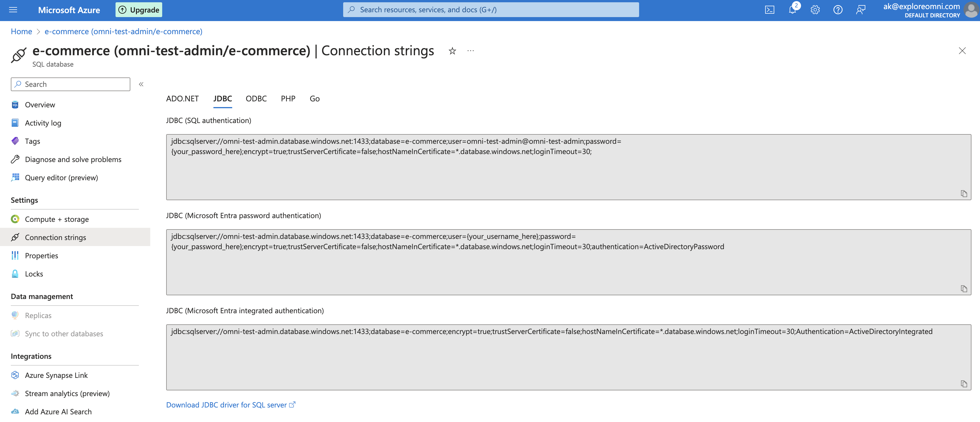Open Cloud Shell from the top bar
Screen dimensions: 980x422
[769, 9]
